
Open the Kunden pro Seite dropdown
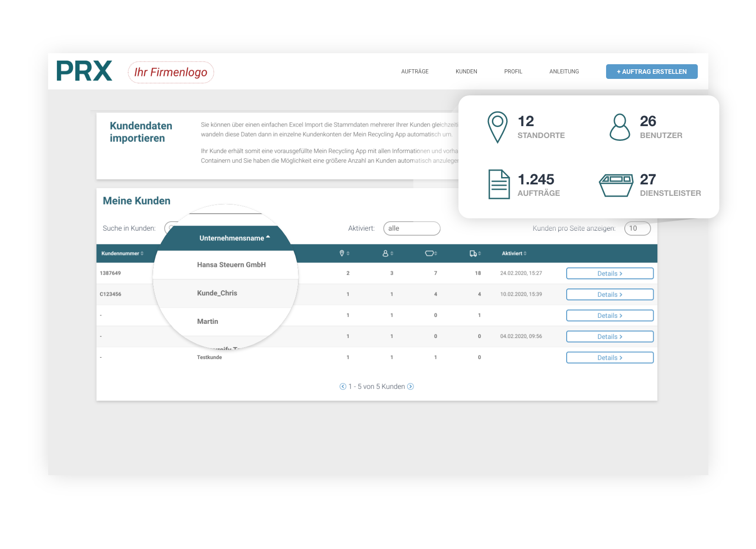pyautogui.click(x=637, y=228)
